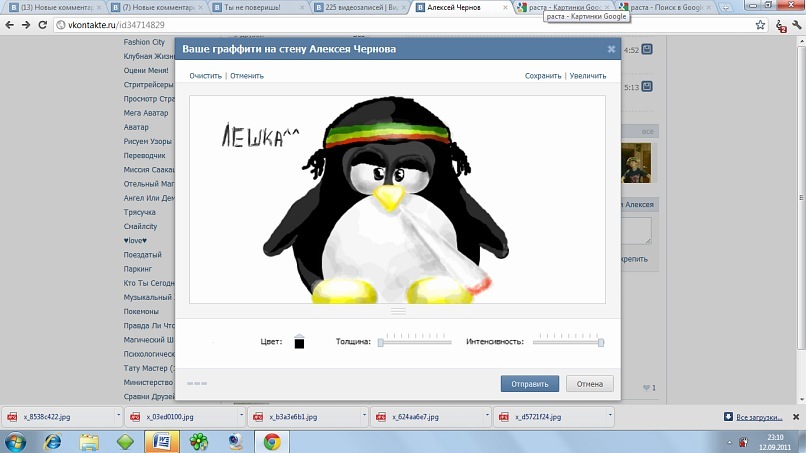Click Очистить to clear the canvas

(x=206, y=76)
